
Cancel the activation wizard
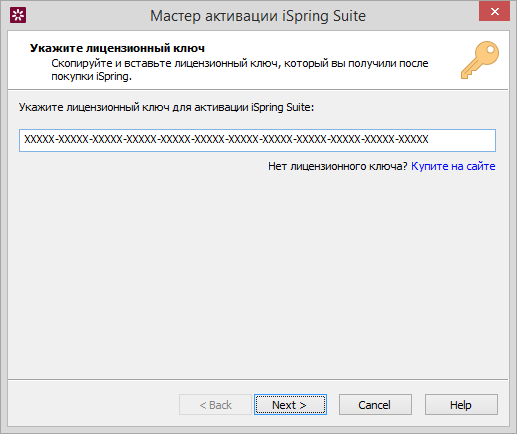point(375,405)
